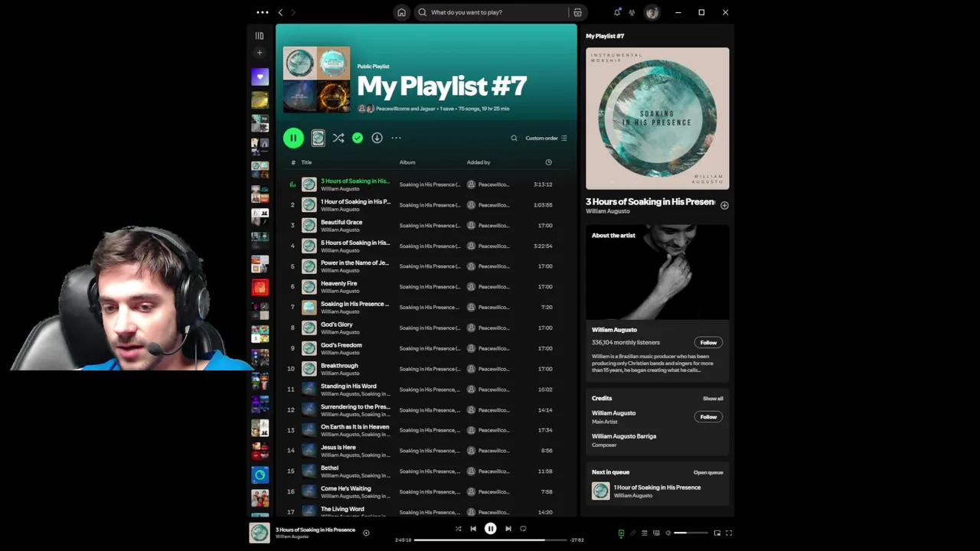Pause playback in the bottom player
Screen dimensions: 980x551
(x=491, y=529)
